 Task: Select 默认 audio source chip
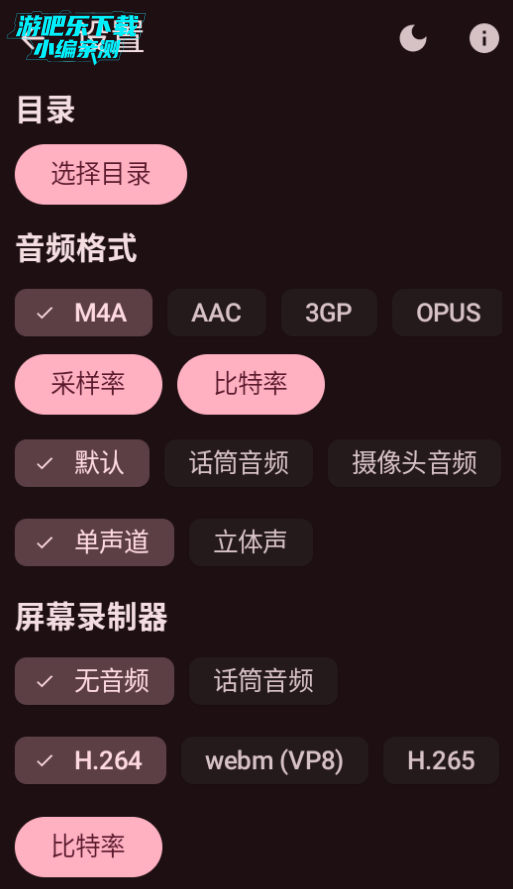click(82, 463)
